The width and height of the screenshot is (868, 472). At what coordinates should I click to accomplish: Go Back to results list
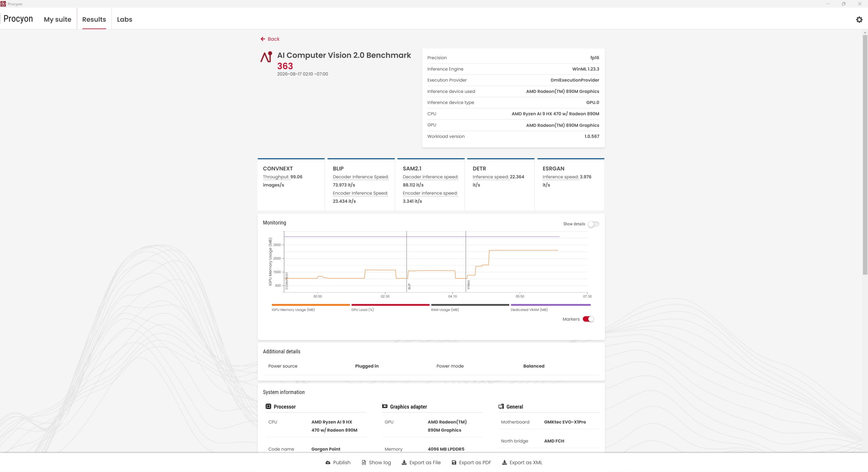pyautogui.click(x=270, y=39)
